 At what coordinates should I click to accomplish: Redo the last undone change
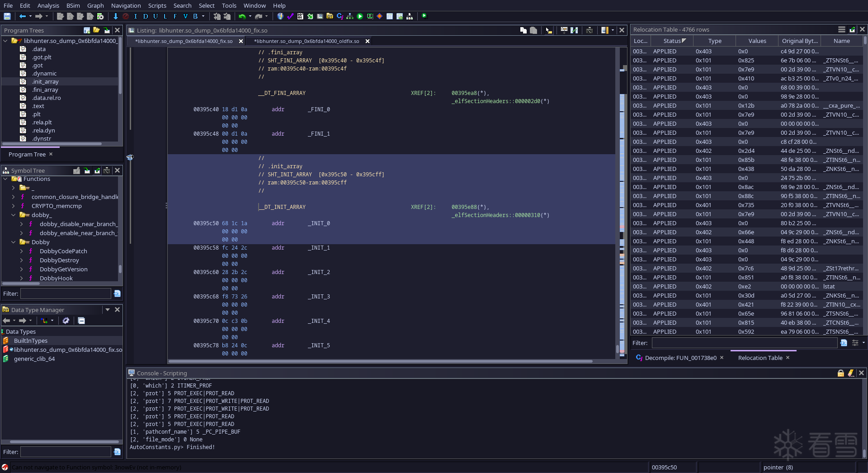[x=259, y=16]
